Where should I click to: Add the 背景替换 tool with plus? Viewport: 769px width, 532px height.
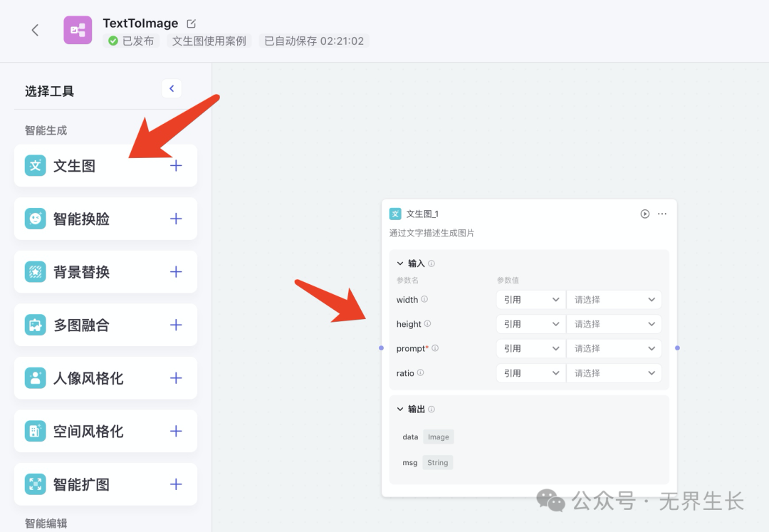[176, 271]
